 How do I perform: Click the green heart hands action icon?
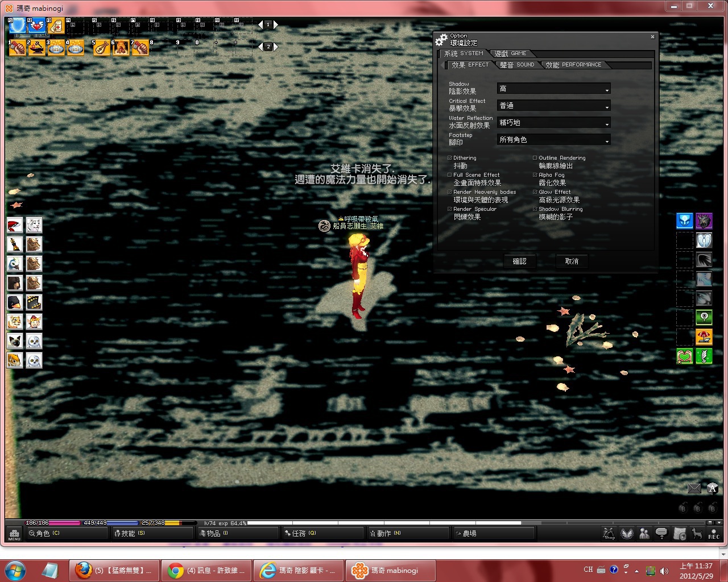coord(685,356)
